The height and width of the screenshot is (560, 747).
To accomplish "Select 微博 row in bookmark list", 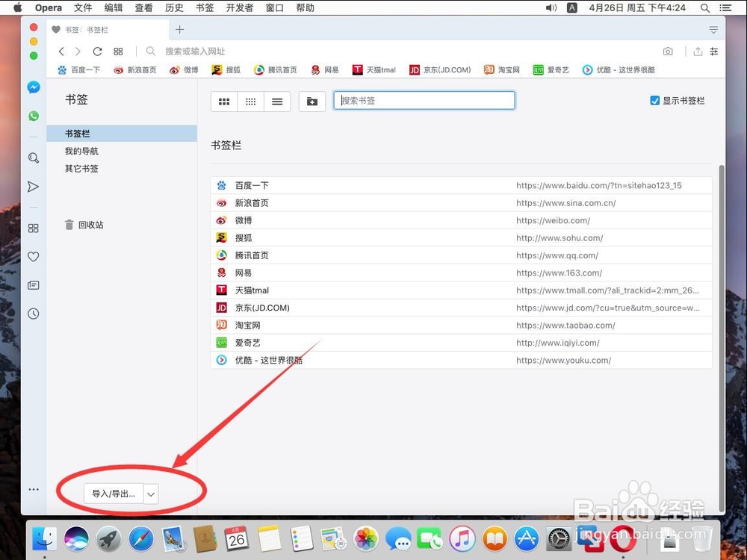I will tap(461, 220).
